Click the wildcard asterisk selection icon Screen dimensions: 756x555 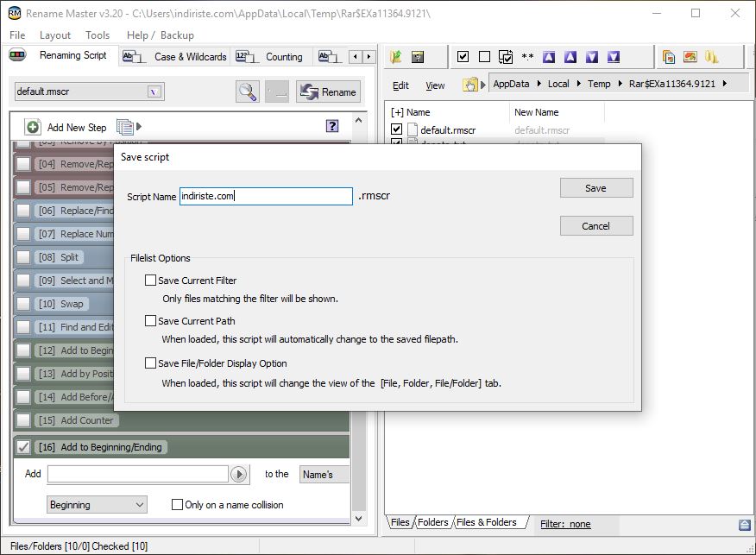click(x=527, y=57)
